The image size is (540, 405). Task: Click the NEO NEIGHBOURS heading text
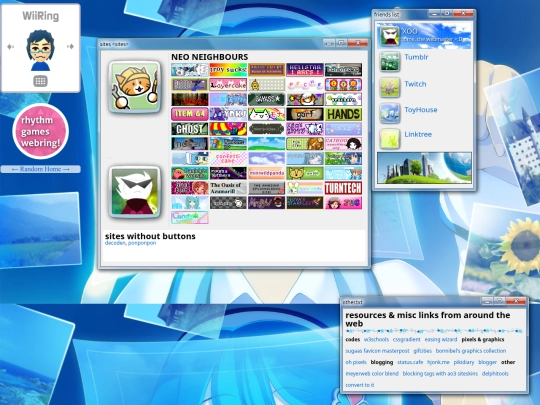click(x=210, y=57)
